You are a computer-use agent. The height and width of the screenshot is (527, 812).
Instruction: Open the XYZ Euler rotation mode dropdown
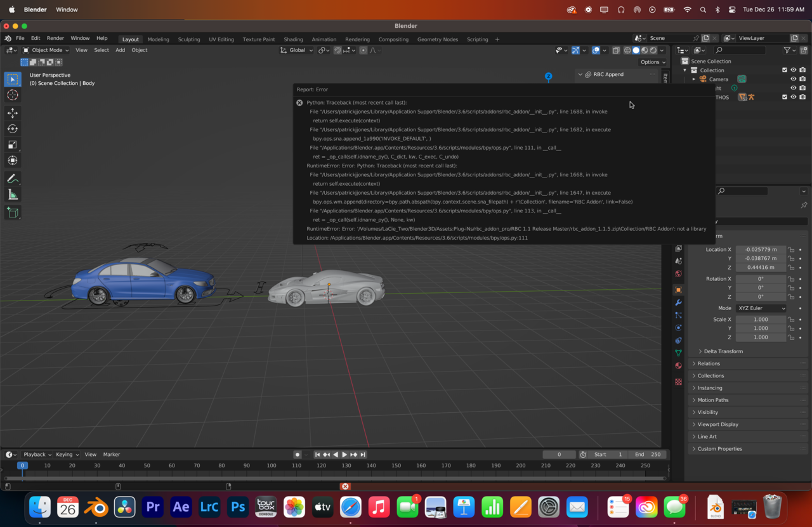click(761, 308)
